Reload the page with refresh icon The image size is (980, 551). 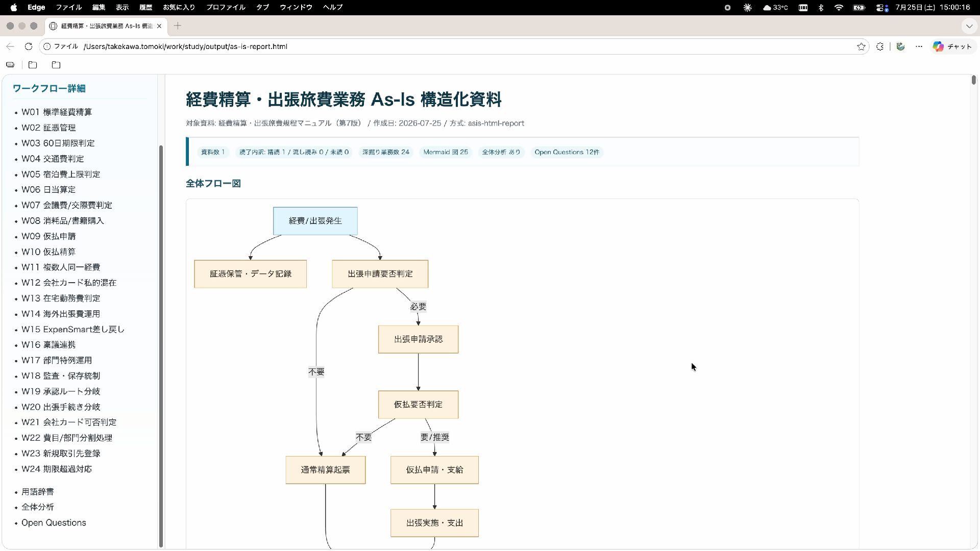29,46
